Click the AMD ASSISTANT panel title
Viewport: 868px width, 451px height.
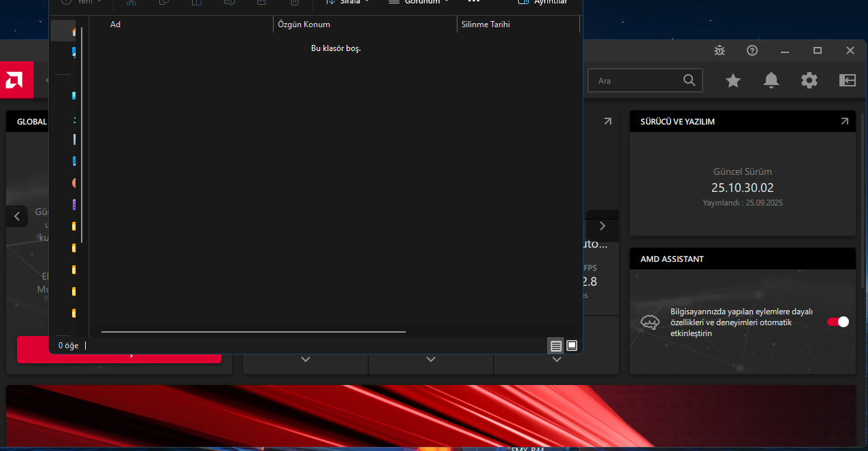pos(672,259)
